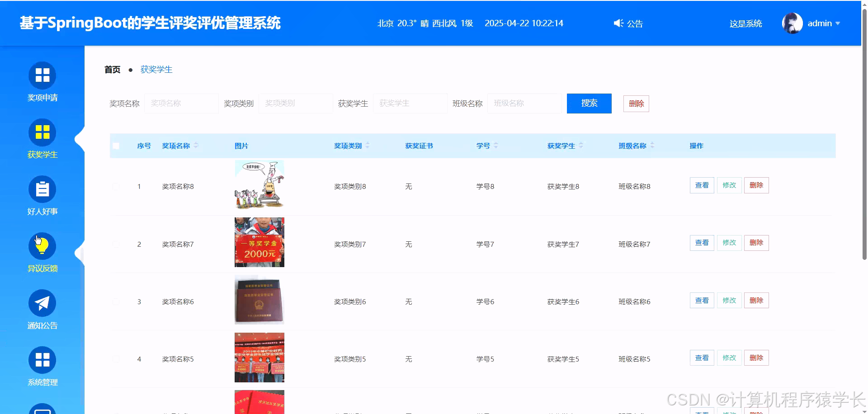Check the row 1 奖项名称8 checkbox

116,186
